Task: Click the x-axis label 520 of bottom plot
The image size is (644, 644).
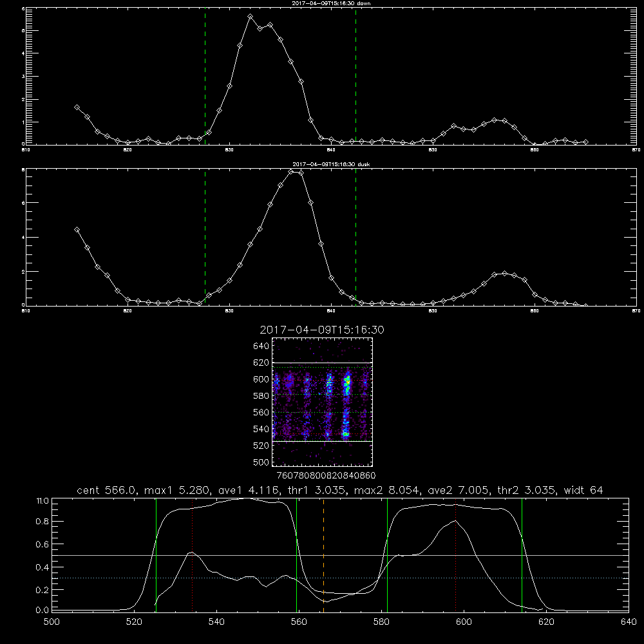Action: coord(134,622)
